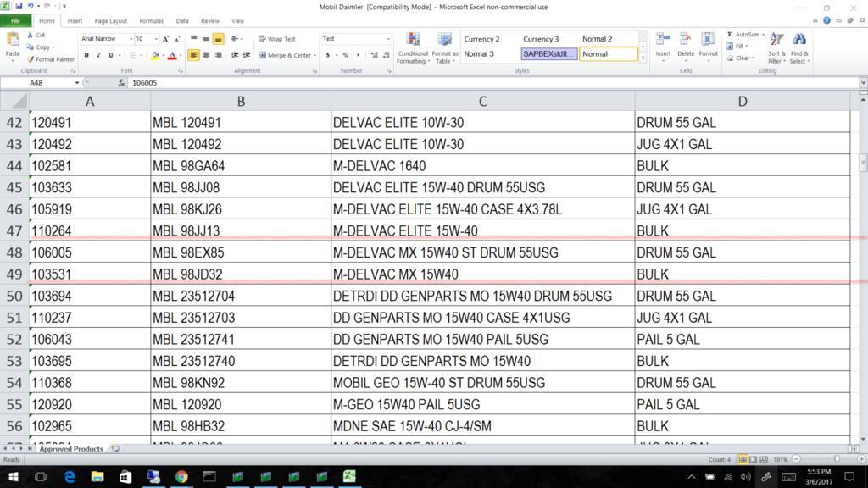Click the formula bar showing 106005

[492, 82]
